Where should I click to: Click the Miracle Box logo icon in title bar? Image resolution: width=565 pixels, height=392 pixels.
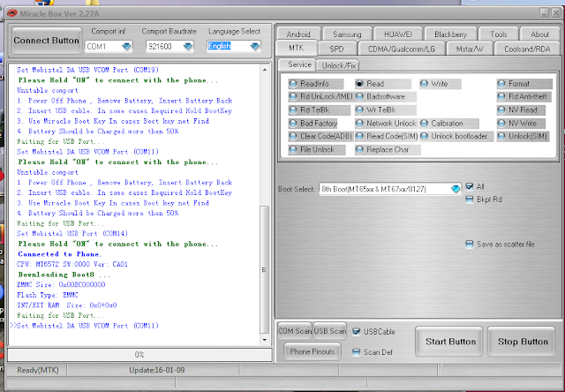(11, 14)
